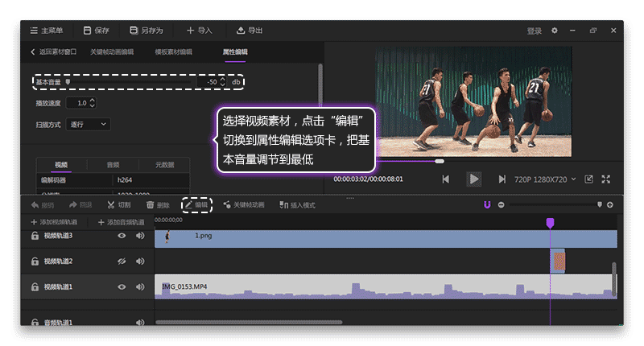Click 添加音频轨道 add audio track

(122, 222)
